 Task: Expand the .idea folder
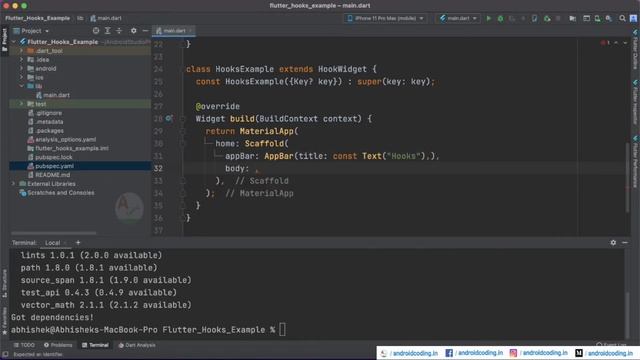[22, 60]
